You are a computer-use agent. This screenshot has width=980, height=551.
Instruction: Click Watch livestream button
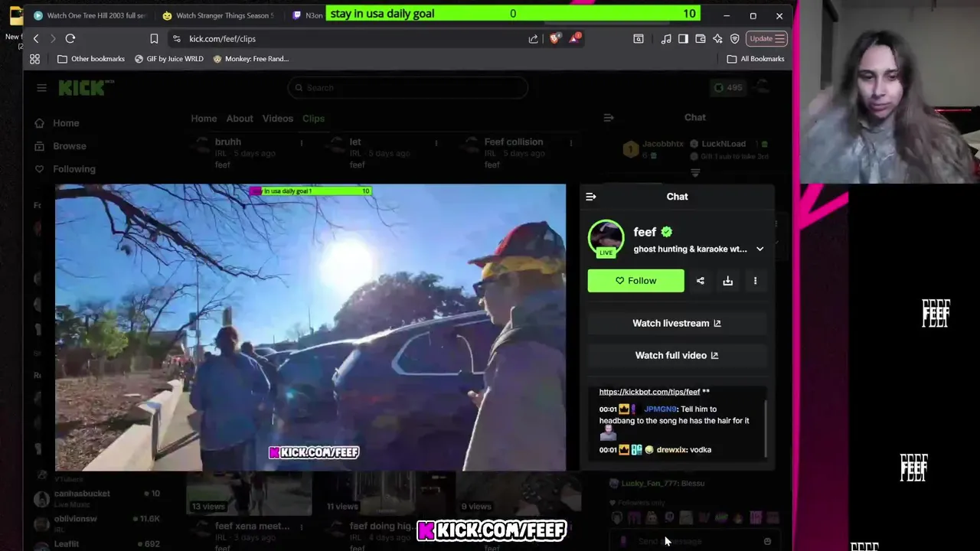[x=677, y=323]
